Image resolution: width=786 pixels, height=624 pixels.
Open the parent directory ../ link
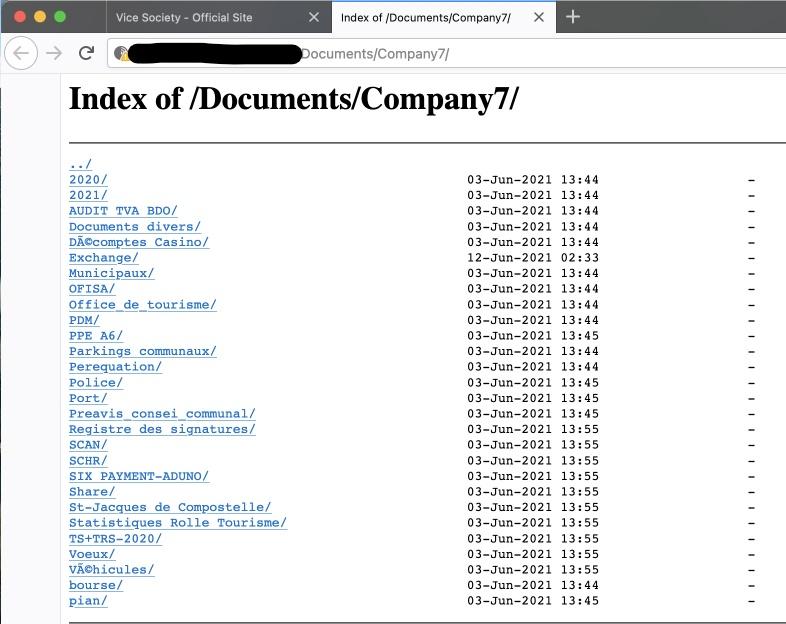(80, 164)
